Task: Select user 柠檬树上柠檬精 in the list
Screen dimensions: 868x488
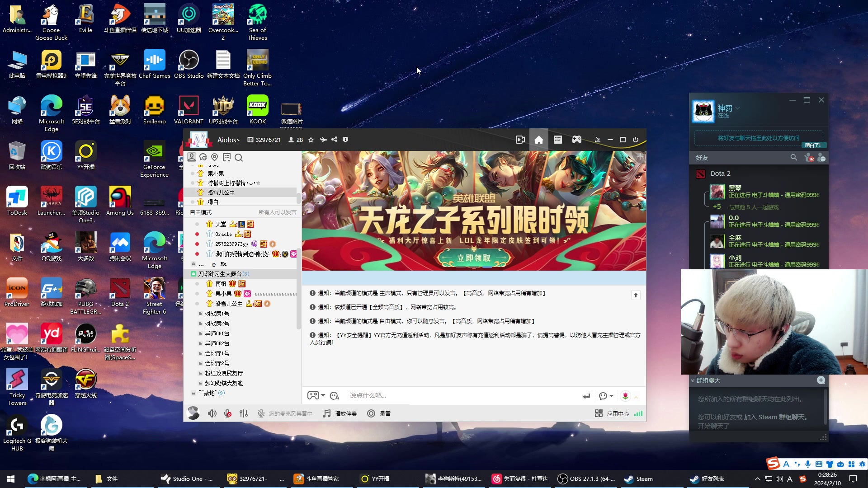Action: tap(234, 183)
